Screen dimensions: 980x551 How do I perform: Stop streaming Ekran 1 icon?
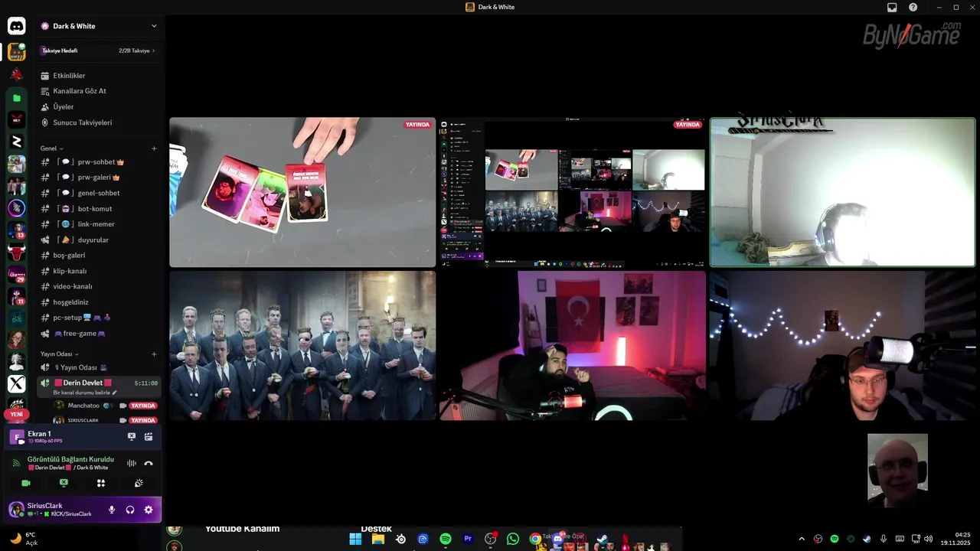coord(132,436)
